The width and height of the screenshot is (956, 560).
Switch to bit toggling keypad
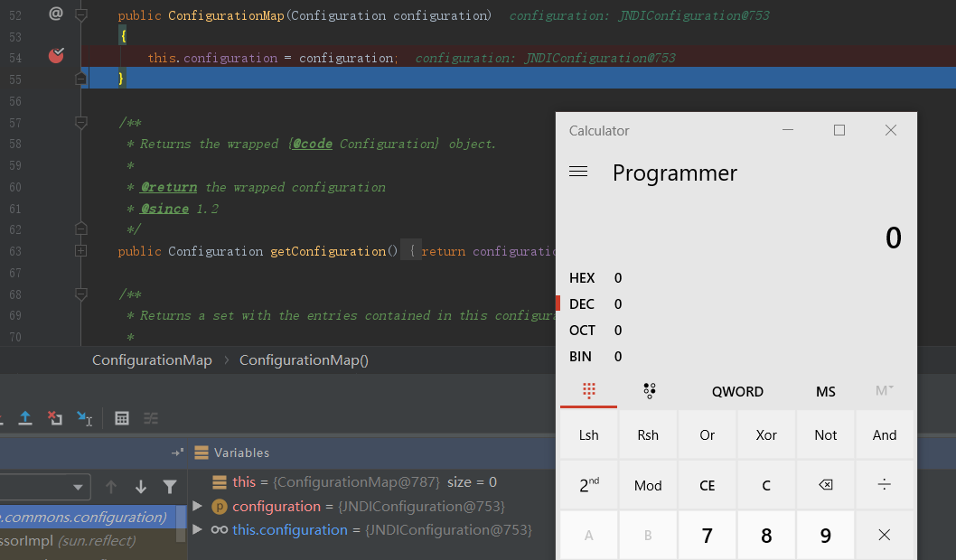click(x=649, y=391)
